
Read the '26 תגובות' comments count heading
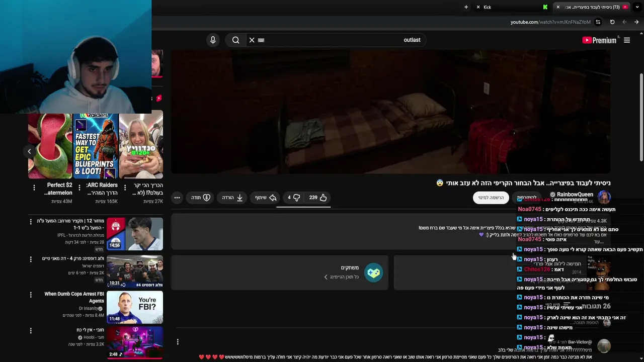coord(596,306)
